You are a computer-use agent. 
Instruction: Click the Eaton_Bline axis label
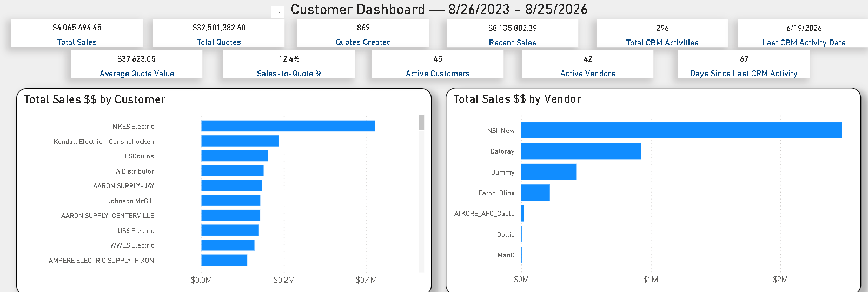[496, 193]
